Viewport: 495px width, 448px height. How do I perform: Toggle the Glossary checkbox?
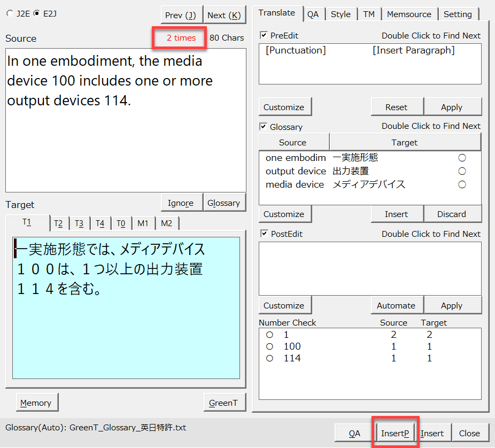click(x=264, y=127)
